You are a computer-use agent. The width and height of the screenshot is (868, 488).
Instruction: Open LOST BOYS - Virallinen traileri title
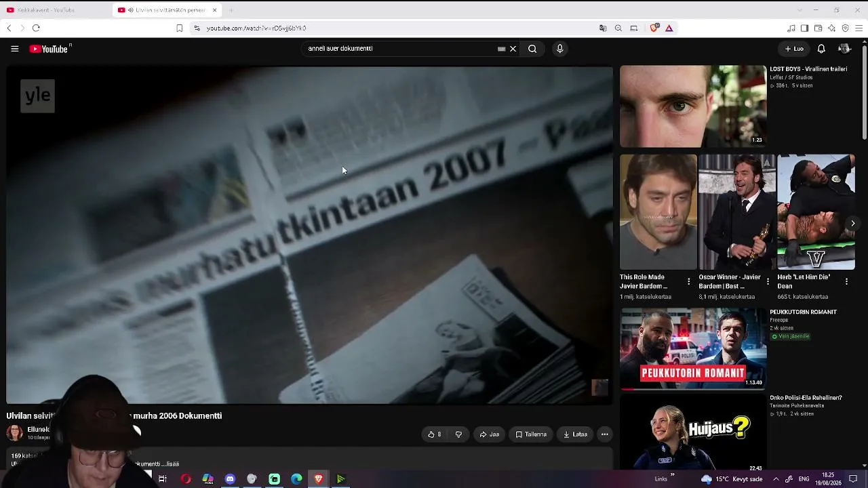point(808,69)
